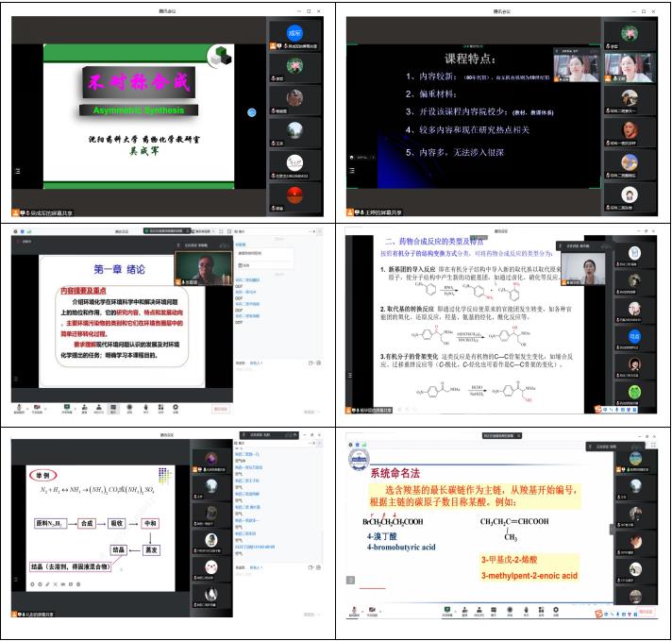Toggle video camera in 系统命名法 meeting toolbar
The image size is (672, 641).
coord(372,616)
